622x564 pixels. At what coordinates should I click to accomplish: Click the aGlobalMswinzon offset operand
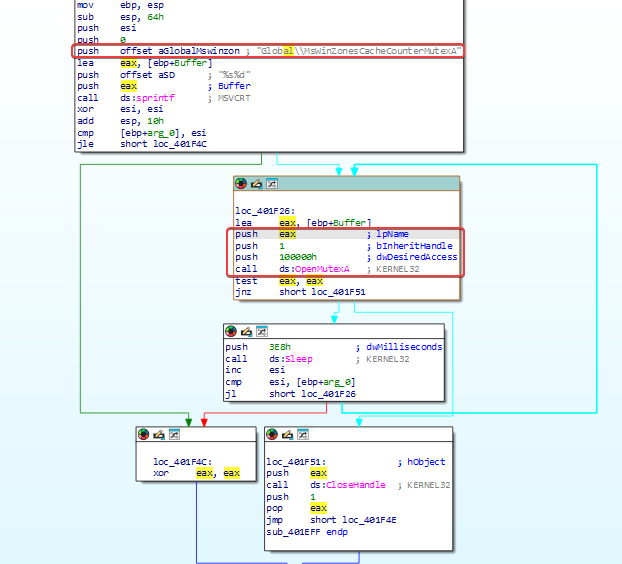[199, 51]
